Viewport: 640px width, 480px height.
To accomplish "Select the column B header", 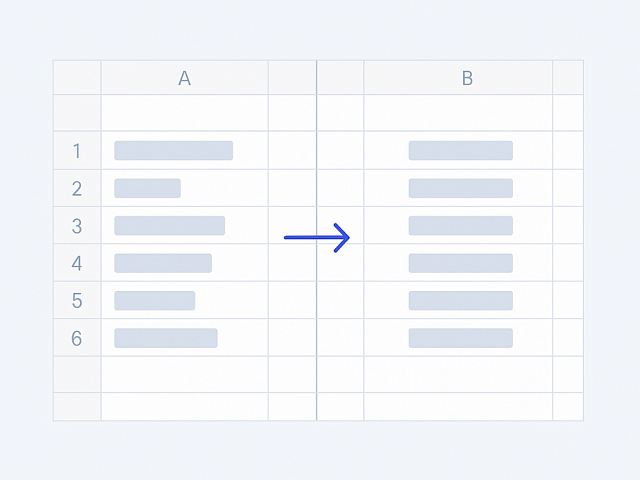I will click(x=467, y=78).
